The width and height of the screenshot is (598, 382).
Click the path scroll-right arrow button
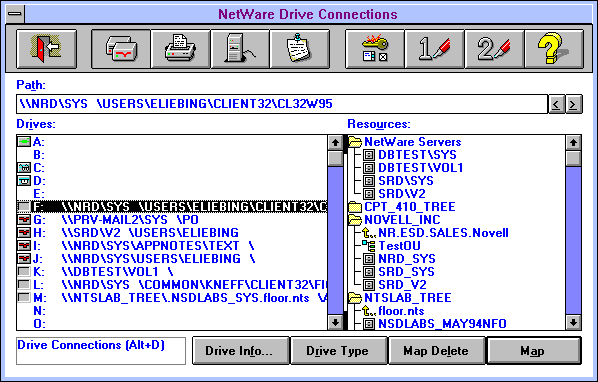[x=574, y=104]
